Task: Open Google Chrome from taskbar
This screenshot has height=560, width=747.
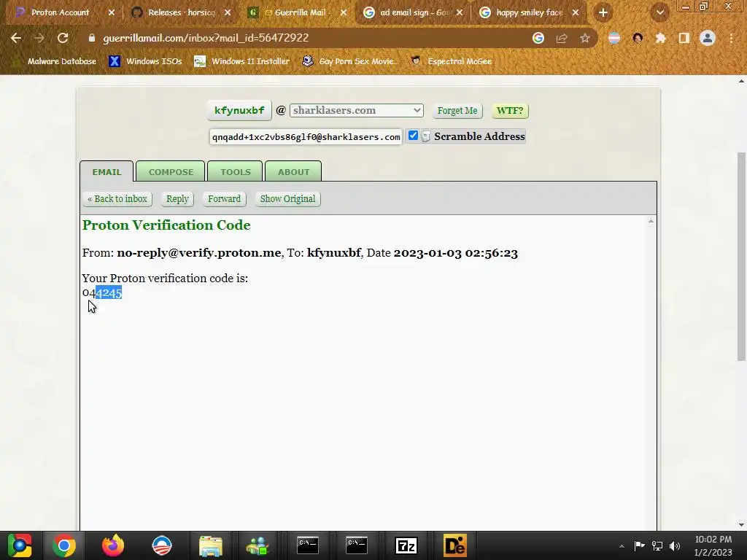Action: pos(64,545)
